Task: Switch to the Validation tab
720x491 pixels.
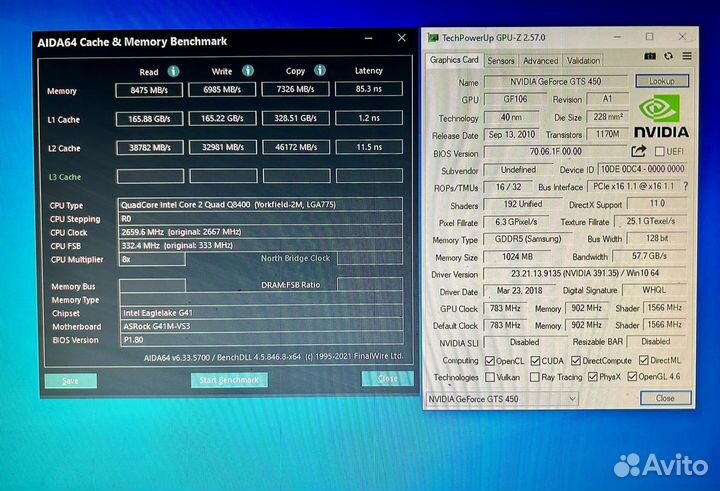Action: (583, 61)
